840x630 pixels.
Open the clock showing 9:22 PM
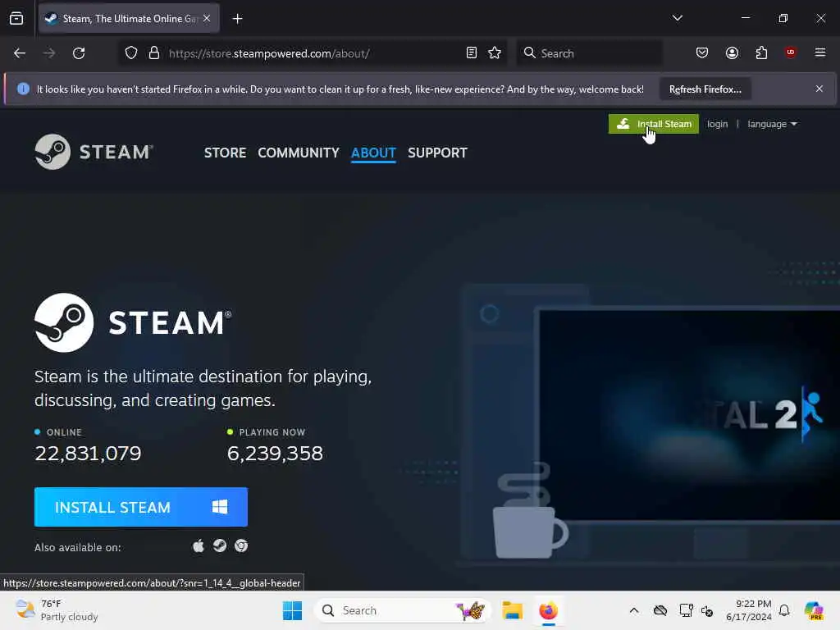click(749, 610)
